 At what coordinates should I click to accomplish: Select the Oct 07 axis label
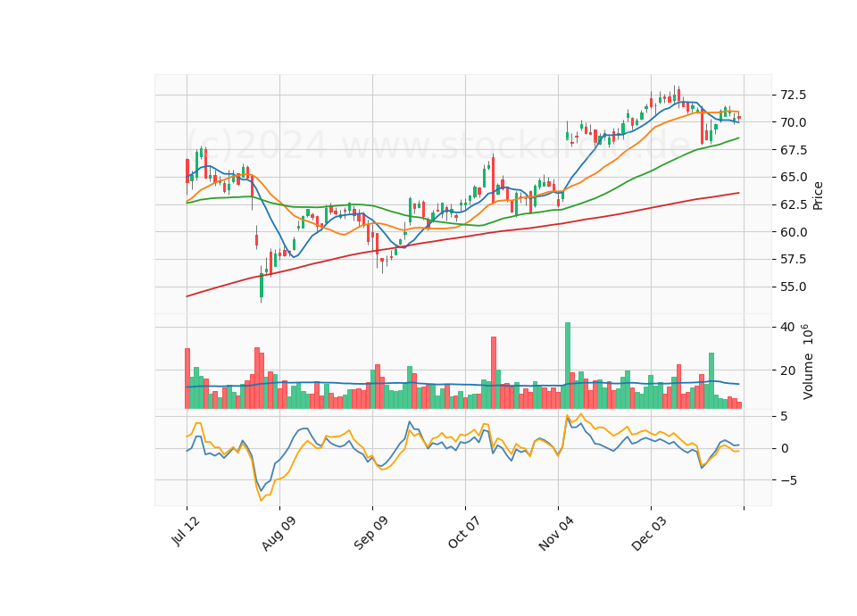(464, 532)
